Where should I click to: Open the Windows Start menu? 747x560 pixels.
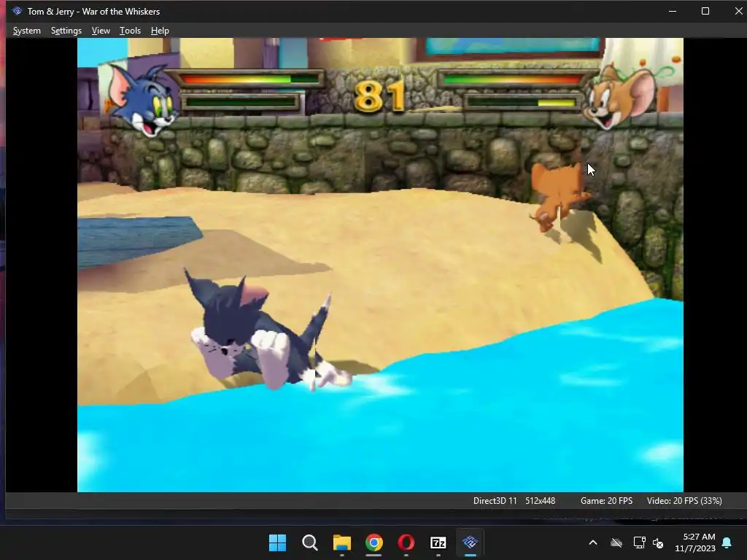[x=277, y=542]
